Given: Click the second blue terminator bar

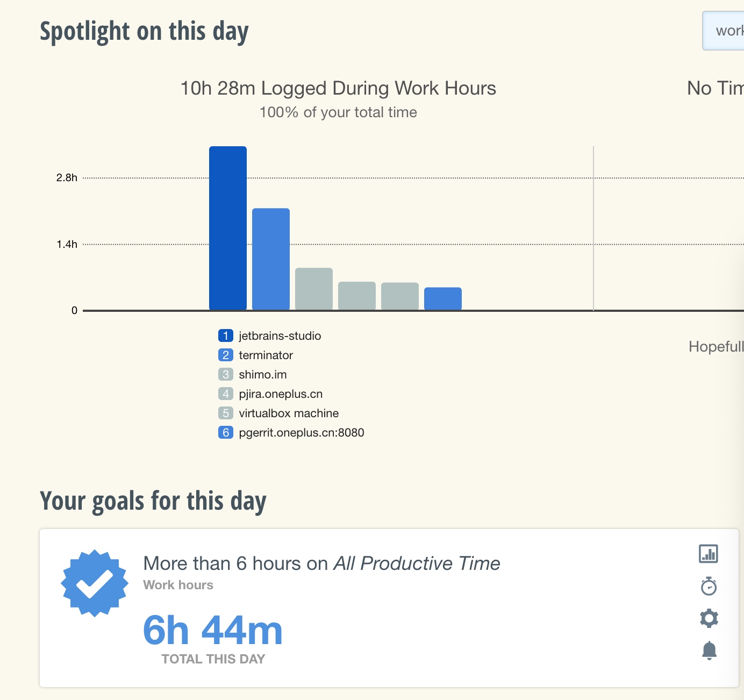Looking at the screenshot, I should tap(271, 259).
